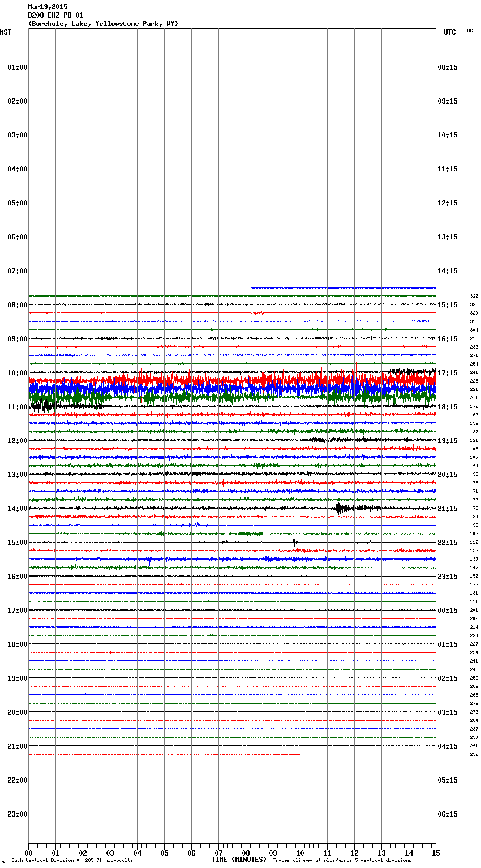This screenshot has height=868, width=481.
Task: Click the UTC axis header
Action: 449,32
